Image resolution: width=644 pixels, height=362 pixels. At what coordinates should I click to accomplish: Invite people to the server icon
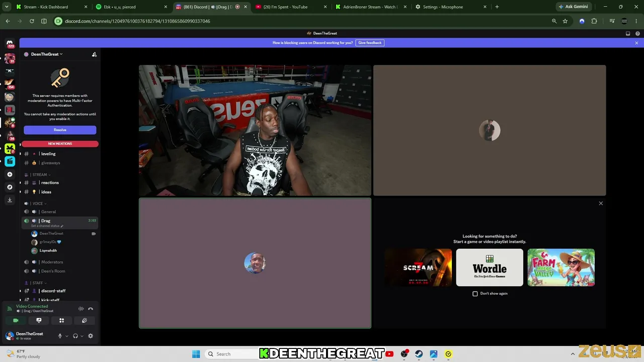coord(94,54)
